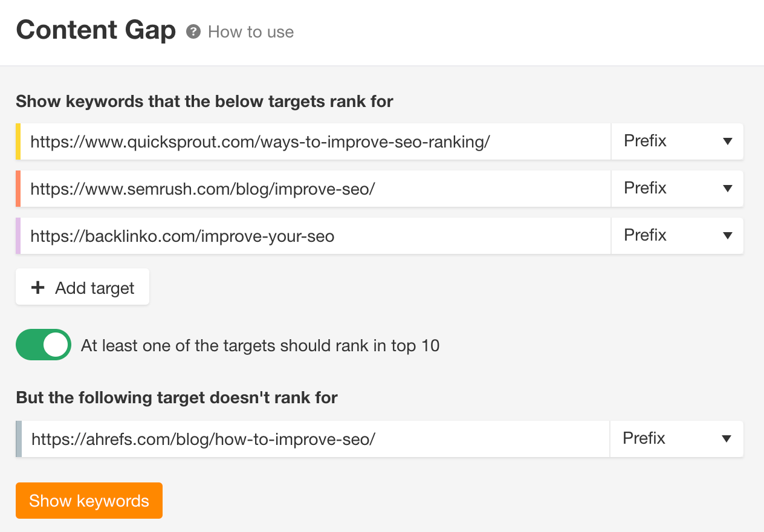Viewport: 764px width, 532px height.
Task: Click the yellow color marker of quicksprout
Action: coord(18,141)
